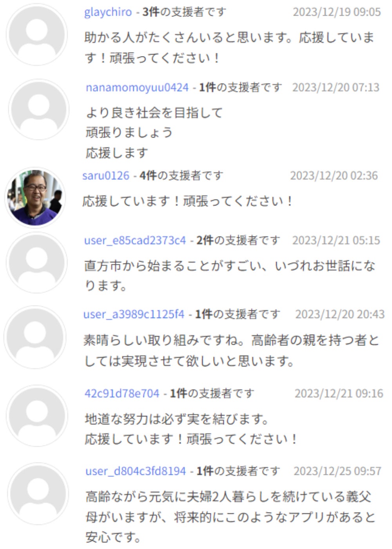
Task: Select user_a3989c1125f4's default avatar icon
Action: [x=36, y=337]
